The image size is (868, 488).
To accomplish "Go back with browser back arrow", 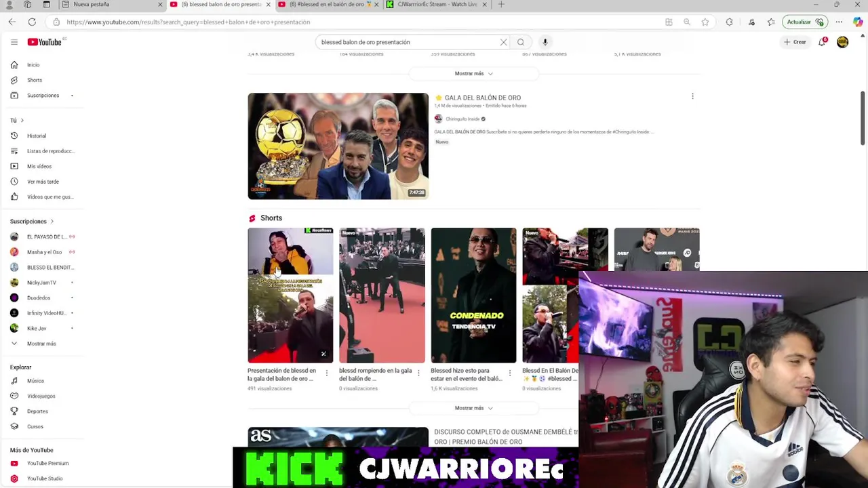I will click(12, 22).
